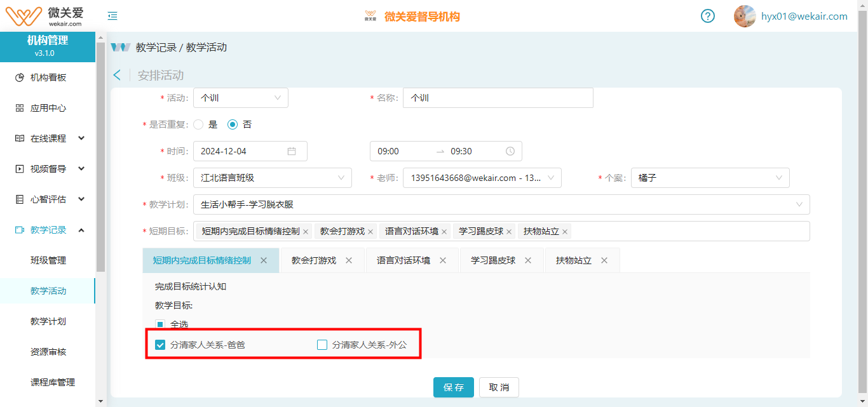The height and width of the screenshot is (407, 868).
Task: Check 分清家人关系-外公 checkbox
Action: [x=322, y=345]
